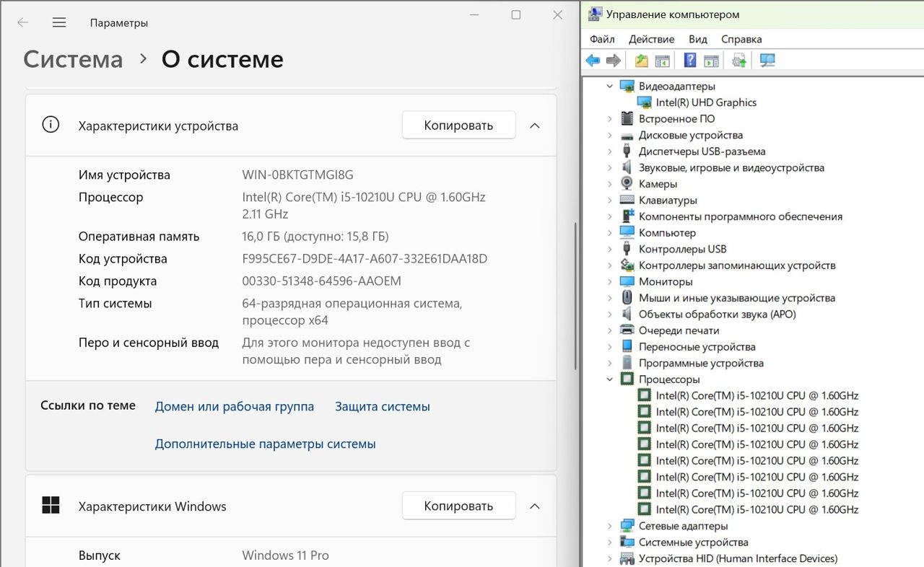Select Программные устройства tree row
Image resolution: width=924 pixels, height=567 pixels.
pos(701,364)
